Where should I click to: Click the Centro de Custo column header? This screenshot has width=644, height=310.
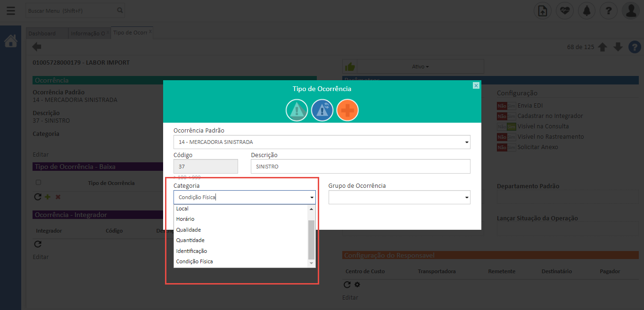tap(365, 271)
